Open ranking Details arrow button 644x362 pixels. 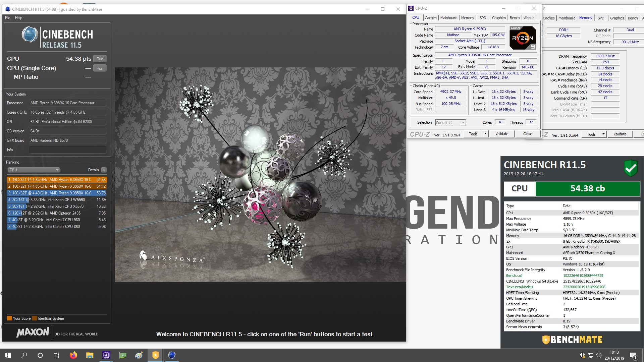click(x=104, y=170)
